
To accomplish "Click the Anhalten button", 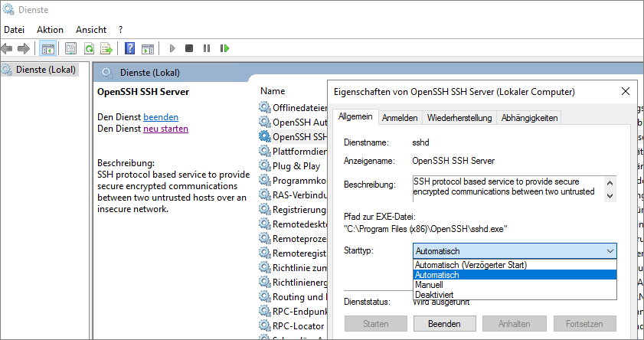I will pos(515,324).
